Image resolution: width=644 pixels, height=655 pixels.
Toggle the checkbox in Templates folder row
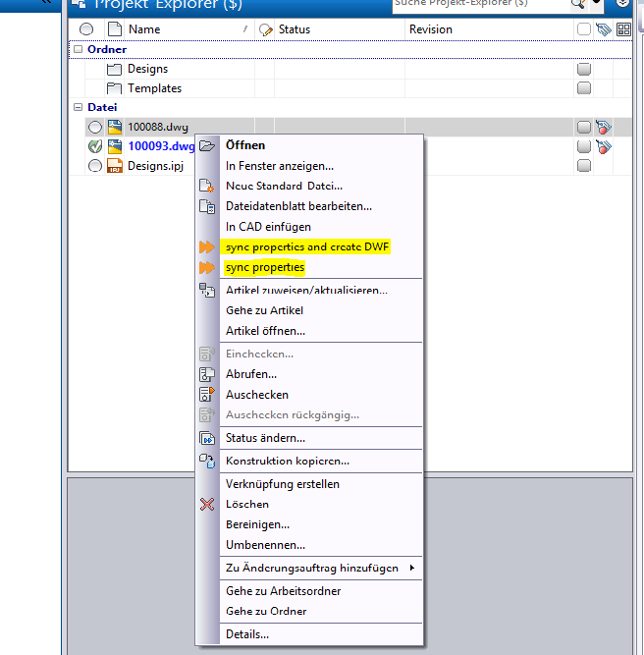(x=584, y=88)
